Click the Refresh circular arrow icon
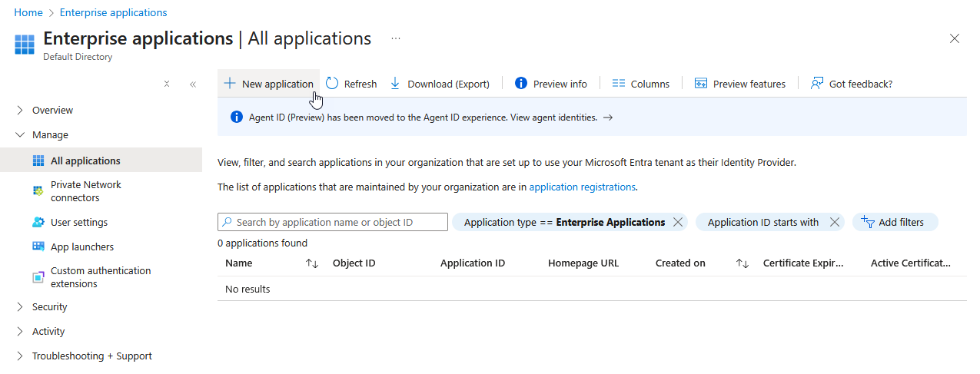Image resolution: width=980 pixels, height=374 pixels. [332, 83]
